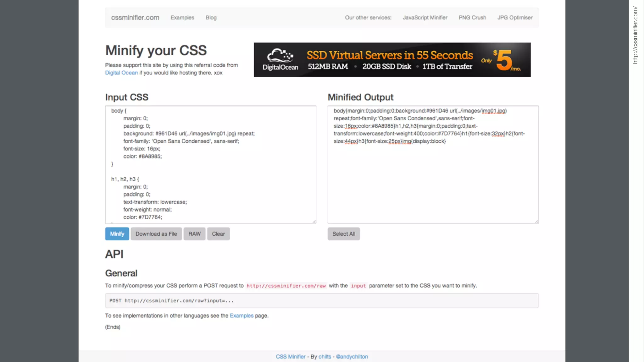Grab the Input CSS textarea resize handle
This screenshot has width=644, height=362.
click(x=314, y=222)
